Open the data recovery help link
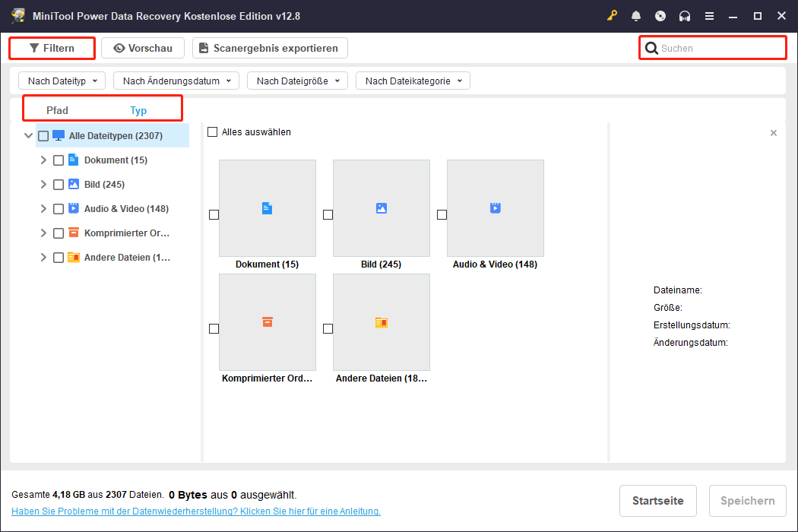 (195, 511)
